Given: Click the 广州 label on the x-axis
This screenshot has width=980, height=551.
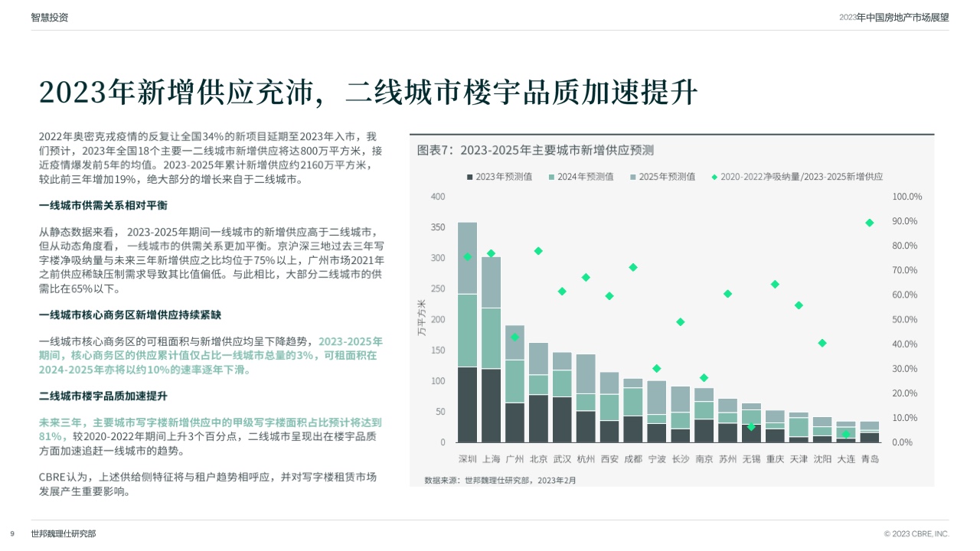Looking at the screenshot, I should click(514, 459).
